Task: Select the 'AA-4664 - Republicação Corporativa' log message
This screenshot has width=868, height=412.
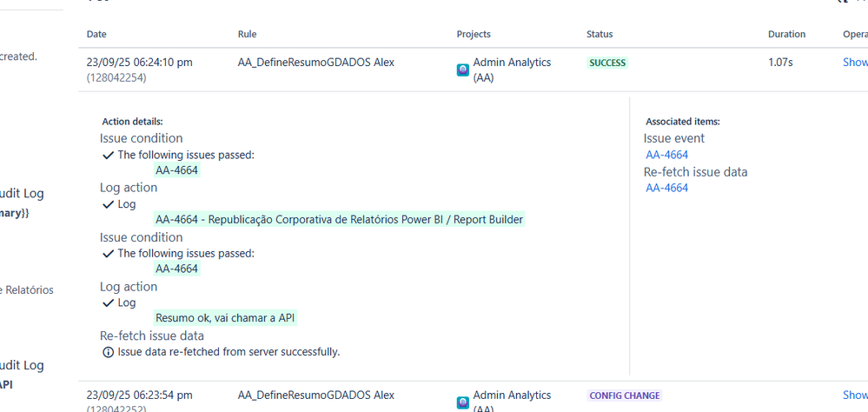Action: (339, 219)
